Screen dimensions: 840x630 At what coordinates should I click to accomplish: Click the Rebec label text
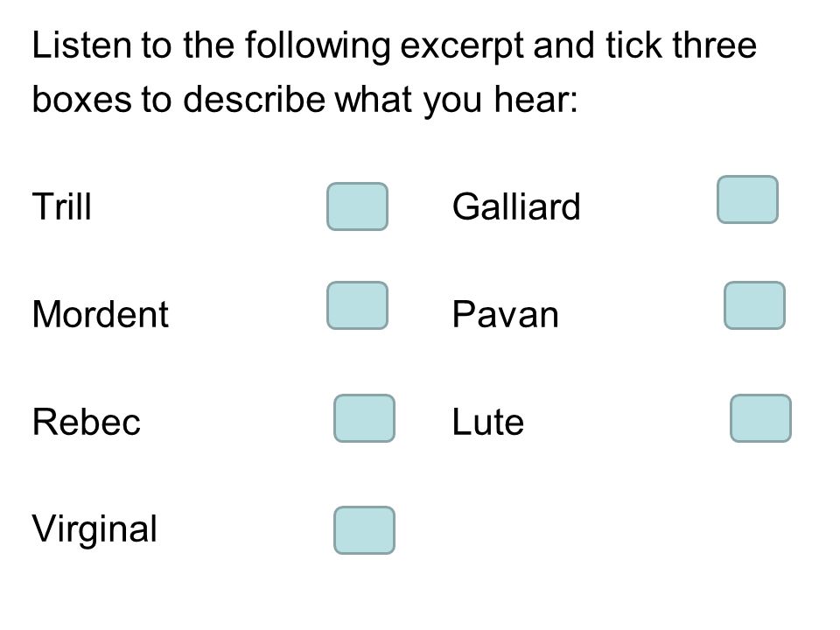87,422
